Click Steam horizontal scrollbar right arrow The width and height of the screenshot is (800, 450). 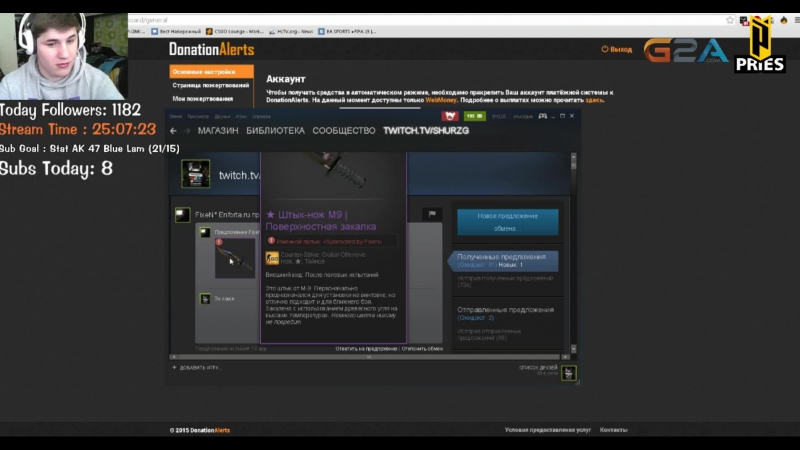[565, 357]
